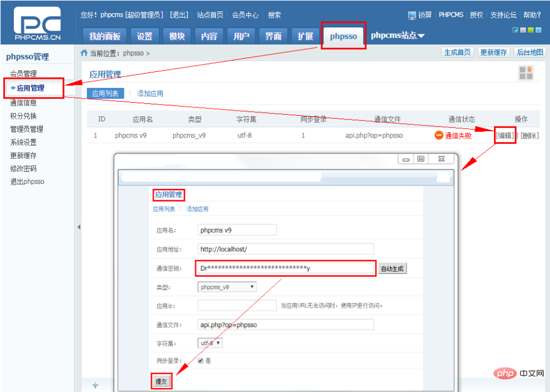Viewport: 550px width, 392px height.
Task: Minimize the 应用管理 dialog window
Action: click(406, 159)
